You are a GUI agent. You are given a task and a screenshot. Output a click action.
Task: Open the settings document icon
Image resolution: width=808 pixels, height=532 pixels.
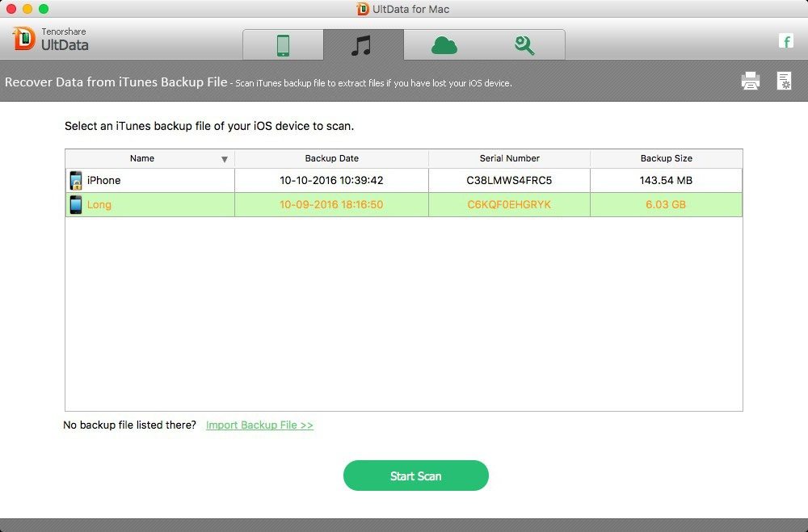point(784,81)
